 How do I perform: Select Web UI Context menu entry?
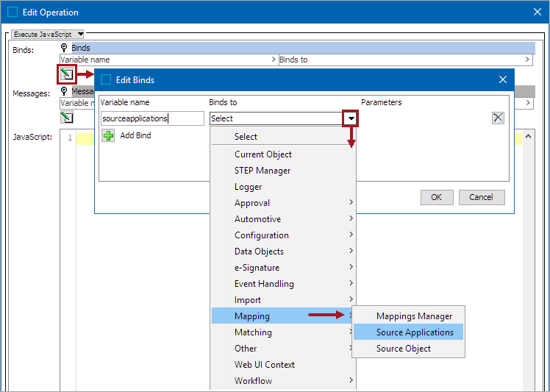(x=265, y=365)
